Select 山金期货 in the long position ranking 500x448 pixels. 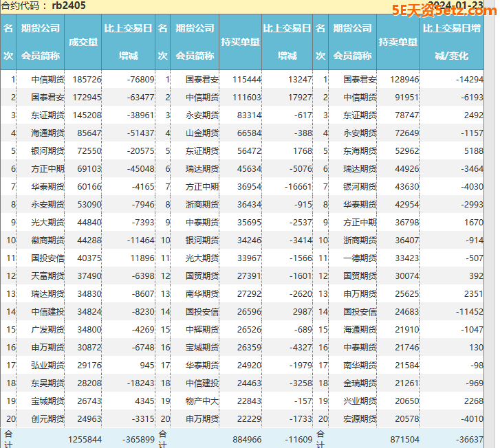click(202, 133)
